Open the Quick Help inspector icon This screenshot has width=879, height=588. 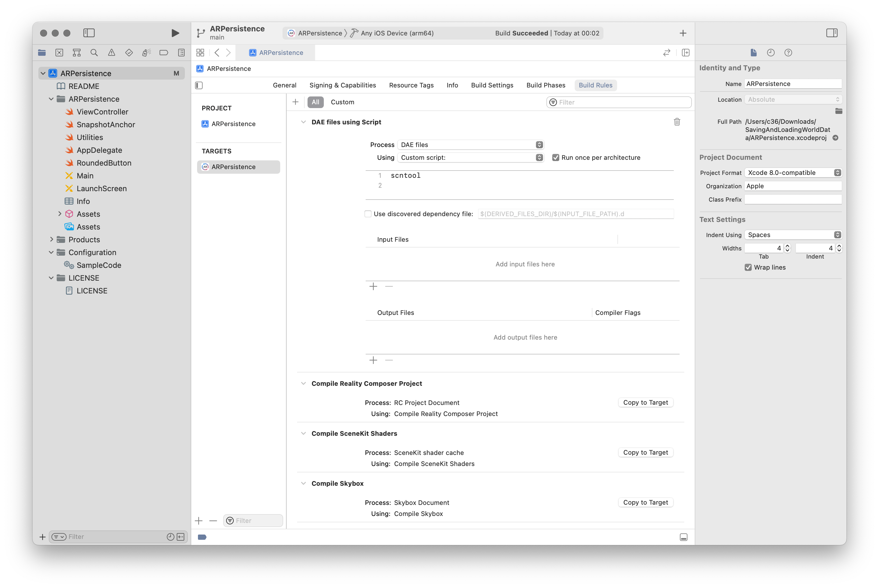(x=788, y=53)
